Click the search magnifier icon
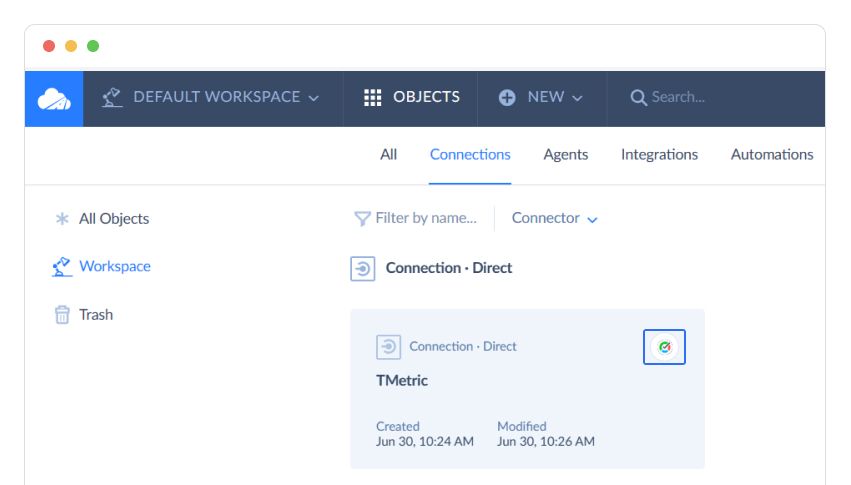This screenshot has width=851, height=485. 638,98
